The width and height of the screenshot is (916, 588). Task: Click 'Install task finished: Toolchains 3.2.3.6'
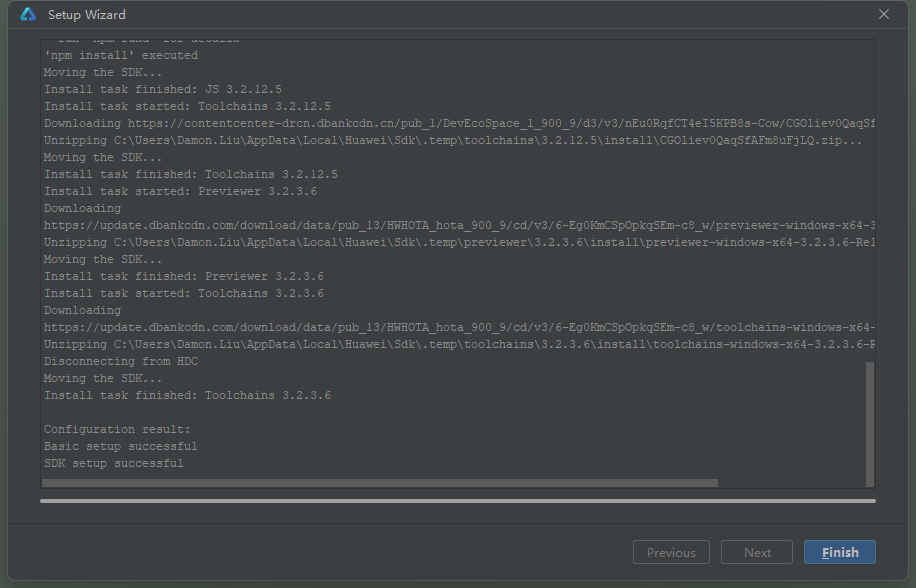coord(188,395)
